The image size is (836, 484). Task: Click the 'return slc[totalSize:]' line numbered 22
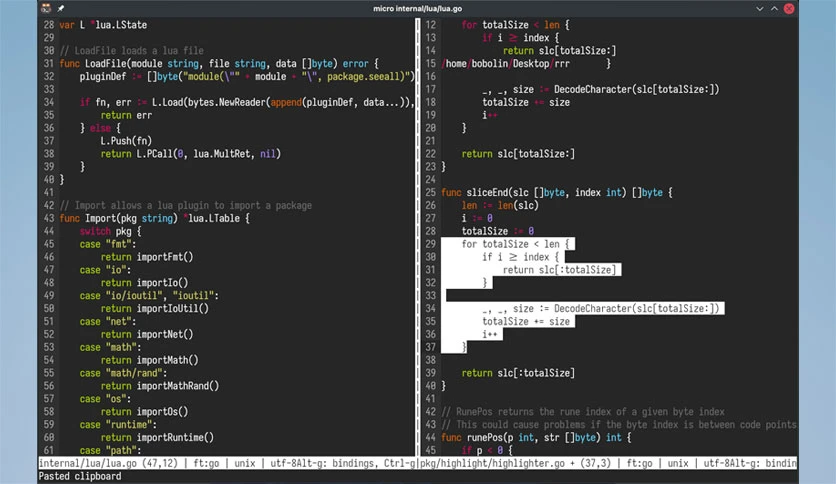coord(518,154)
